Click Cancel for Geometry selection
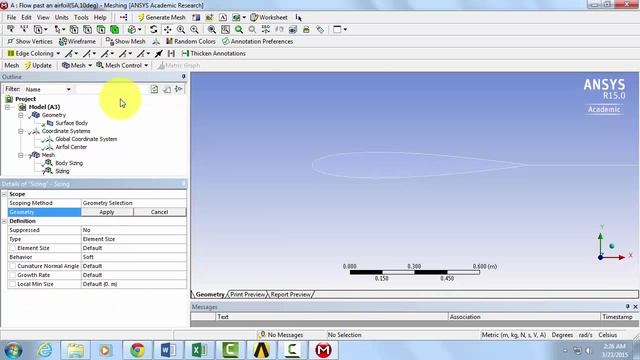Screen dimensions: 640x360 pos(159,212)
